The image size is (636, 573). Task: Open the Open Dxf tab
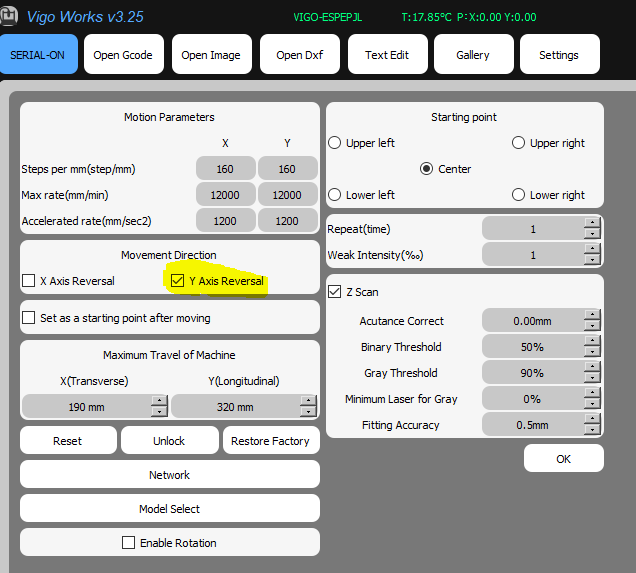[x=300, y=54]
